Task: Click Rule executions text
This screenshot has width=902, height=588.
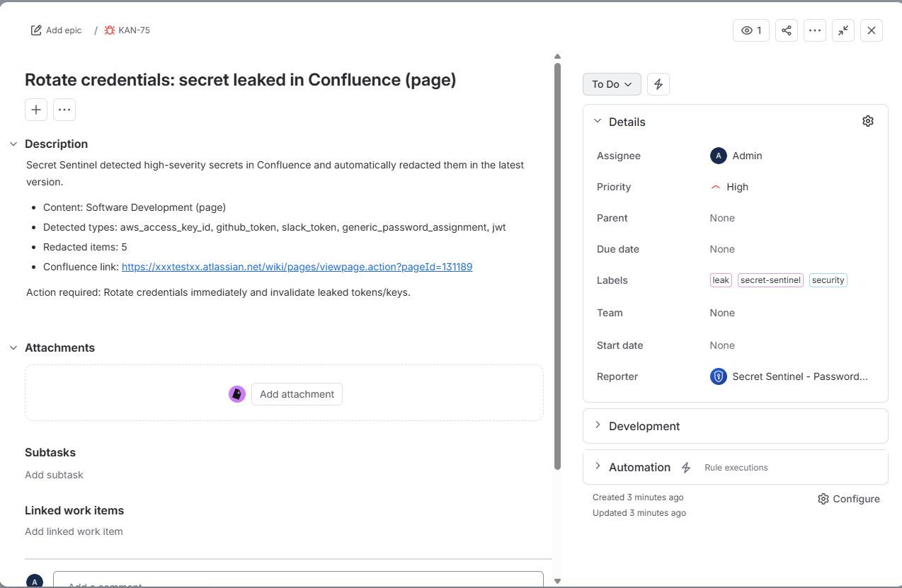Action: pyautogui.click(x=736, y=468)
